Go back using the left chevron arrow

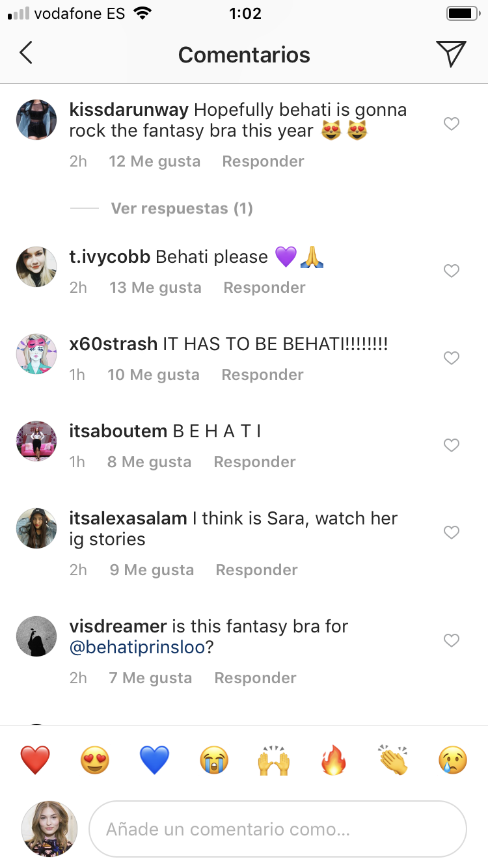pos(26,53)
